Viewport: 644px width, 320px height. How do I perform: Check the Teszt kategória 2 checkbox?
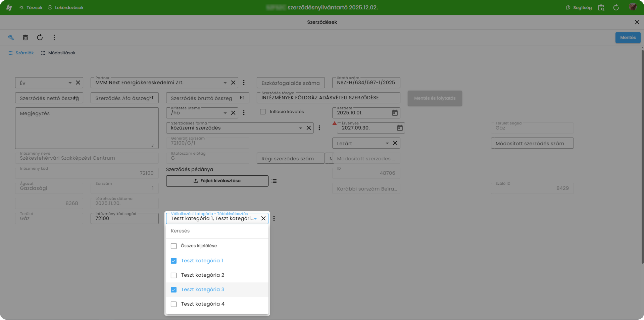pyautogui.click(x=174, y=275)
